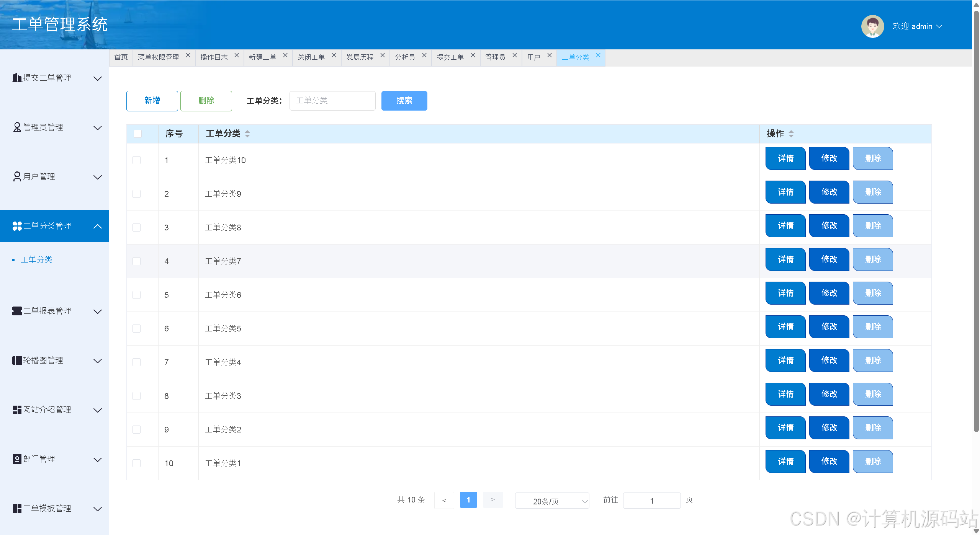Check the row checkbox for 工单分类10

tap(137, 160)
